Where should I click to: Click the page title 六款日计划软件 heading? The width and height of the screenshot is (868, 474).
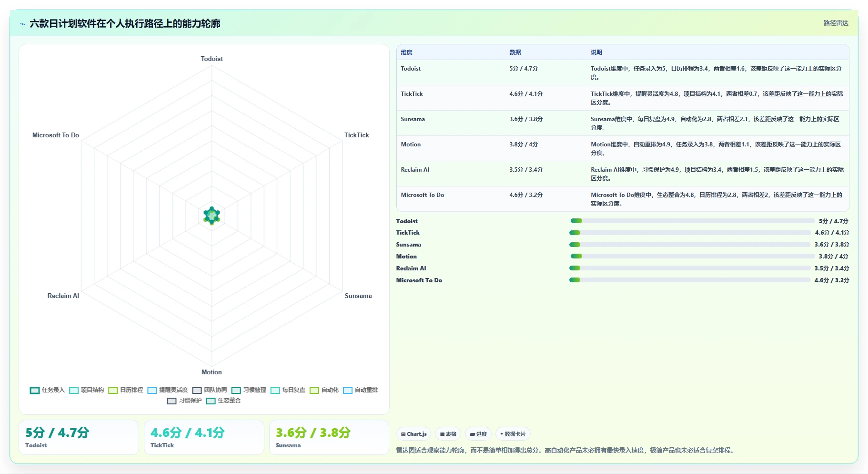(125, 23)
